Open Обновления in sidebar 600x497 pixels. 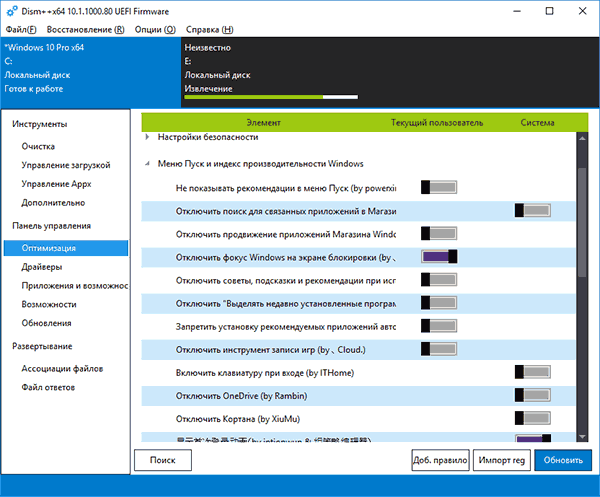(x=46, y=323)
